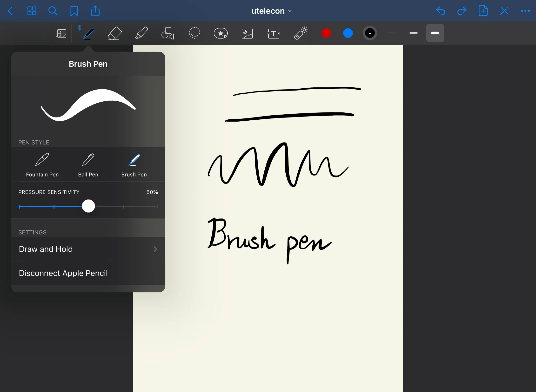Viewport: 536px width, 392px height.
Task: Select the Text box tool
Action: coord(274,33)
